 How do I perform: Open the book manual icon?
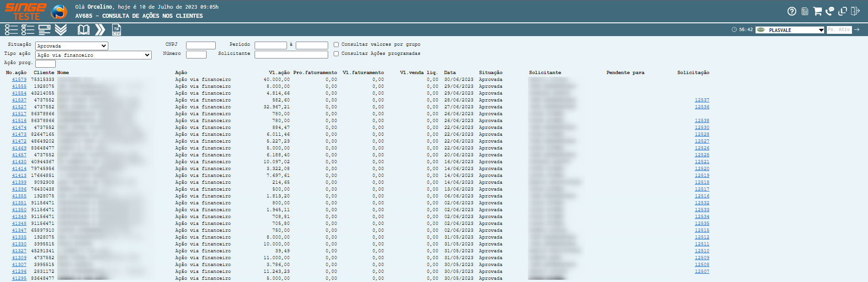[84, 30]
